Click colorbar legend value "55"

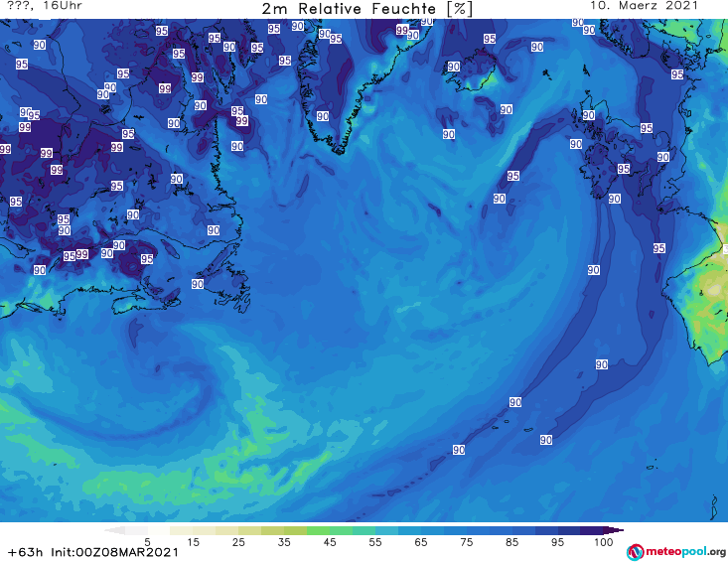click(x=375, y=541)
